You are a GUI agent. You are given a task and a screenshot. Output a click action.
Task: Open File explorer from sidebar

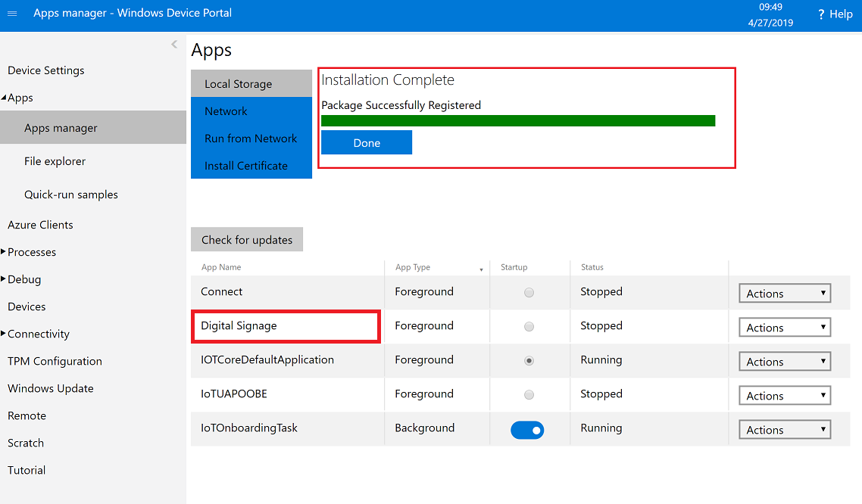click(55, 161)
